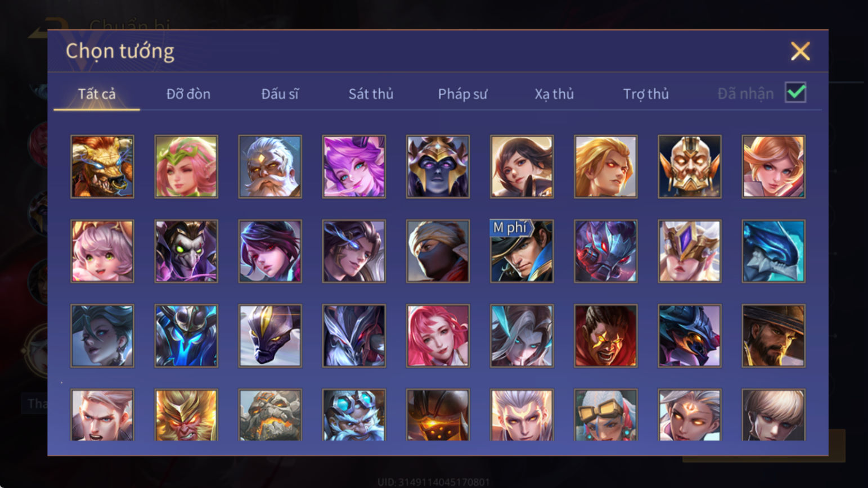The height and width of the screenshot is (488, 868).
Task: Select the hero marked M phí
Action: tap(521, 251)
